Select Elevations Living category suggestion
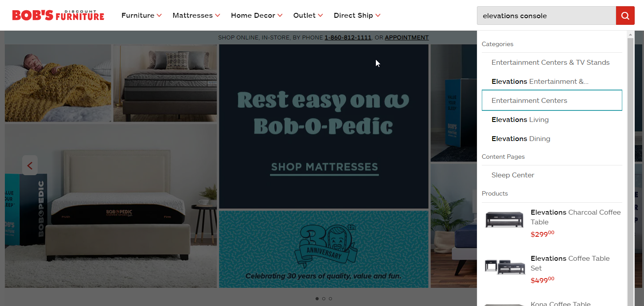 coord(552,120)
